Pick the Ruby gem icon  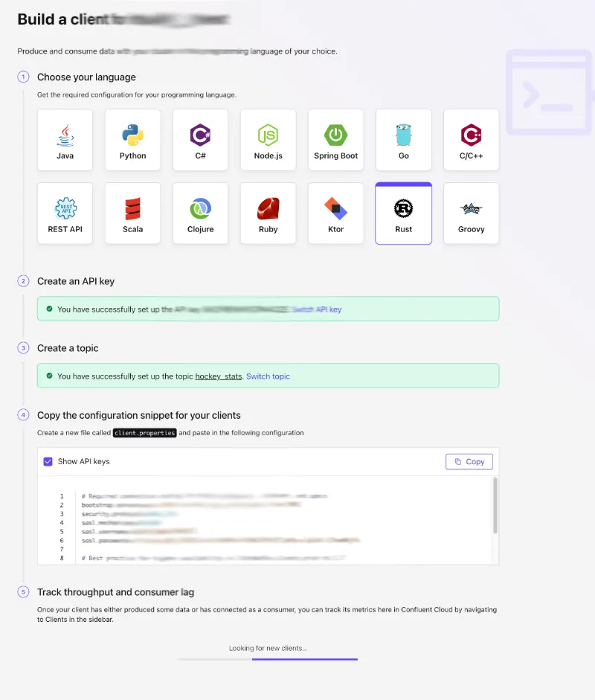[268, 208]
